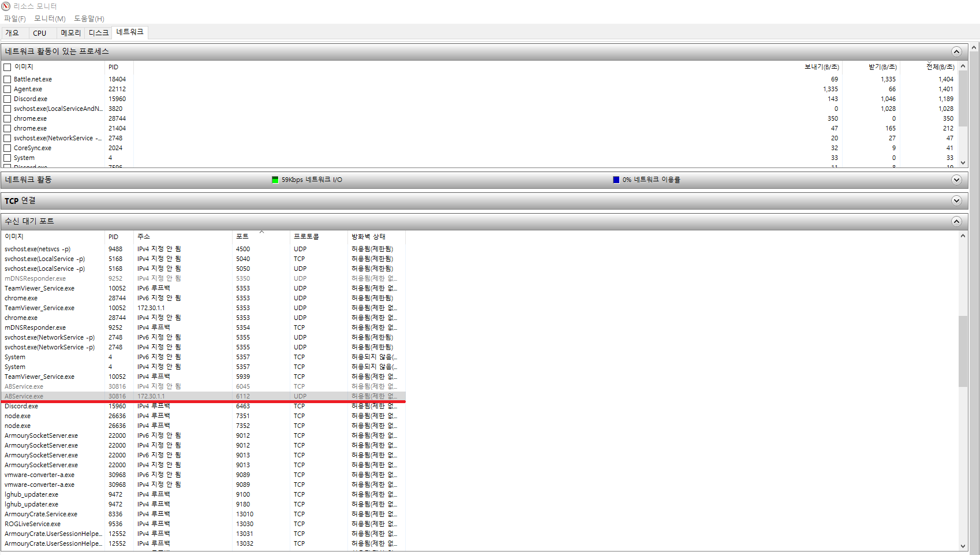The height and width of the screenshot is (555, 980).
Task: Click the Resource Monitor app icon in title bar
Action: coord(6,6)
